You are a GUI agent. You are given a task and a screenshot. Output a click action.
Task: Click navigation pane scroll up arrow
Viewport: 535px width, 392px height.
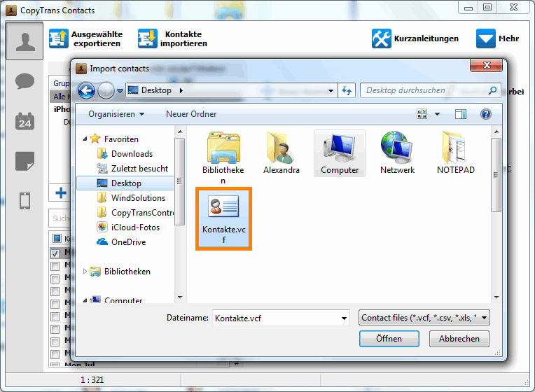(180, 132)
